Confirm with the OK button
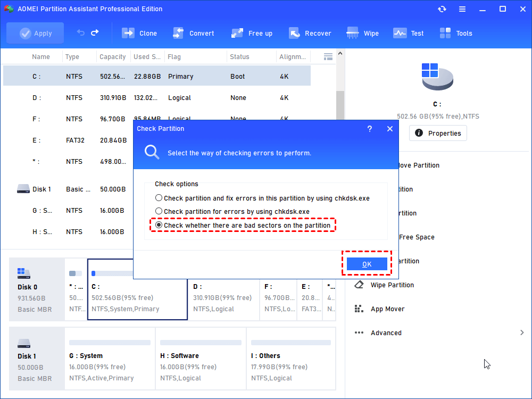Viewport: 532px width, 399px height. 367,264
